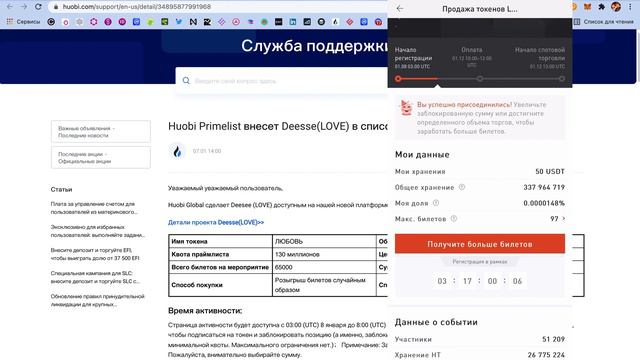Open article Плата за управление счетом
The height and width of the screenshot is (360, 640).
(x=94, y=208)
